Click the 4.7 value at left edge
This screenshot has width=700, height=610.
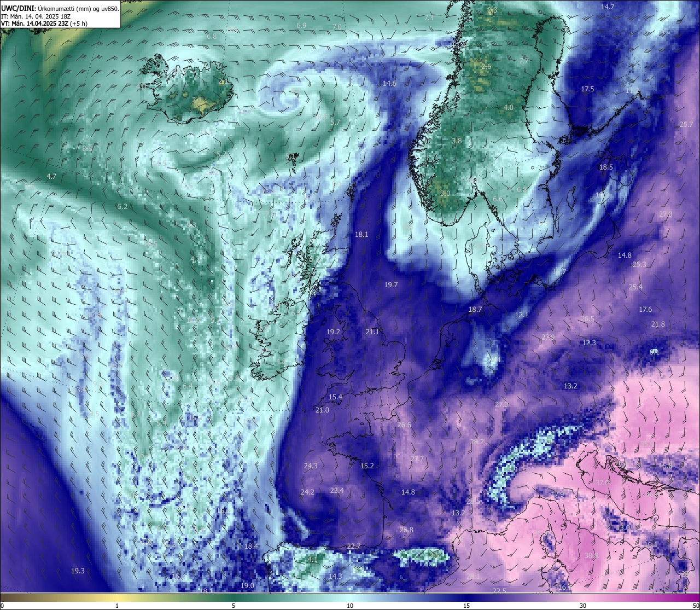[x=51, y=177]
